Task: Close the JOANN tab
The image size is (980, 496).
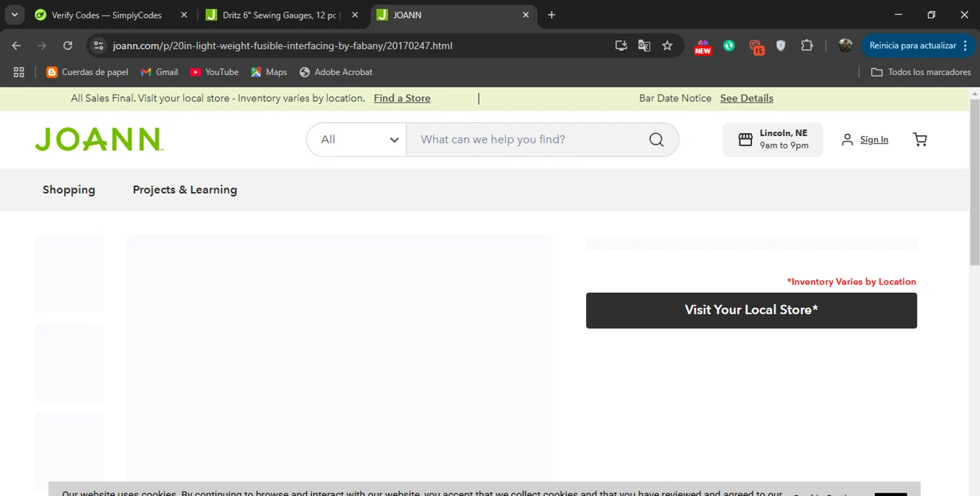Action: pos(525,15)
